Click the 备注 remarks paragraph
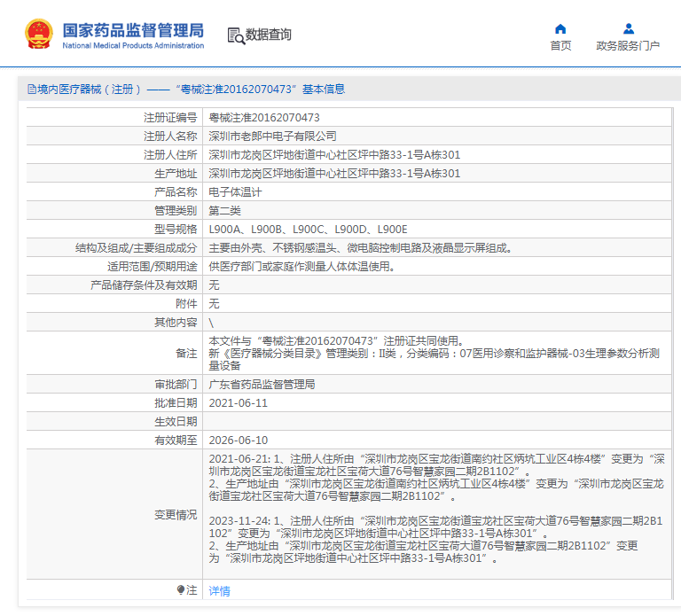Image resolution: width=681 pixels, height=616 pixels. click(x=434, y=354)
